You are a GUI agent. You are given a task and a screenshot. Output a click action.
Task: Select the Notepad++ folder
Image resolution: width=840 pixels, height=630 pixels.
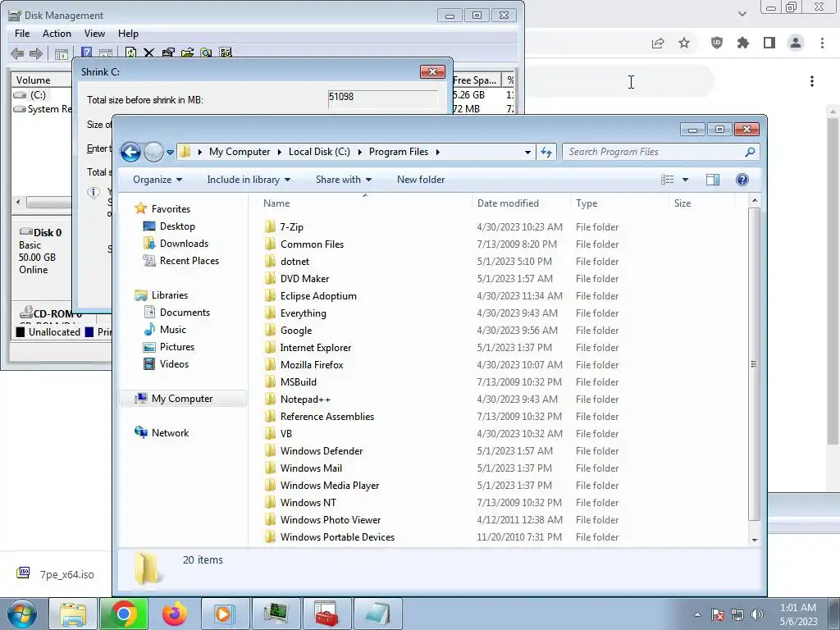point(305,399)
